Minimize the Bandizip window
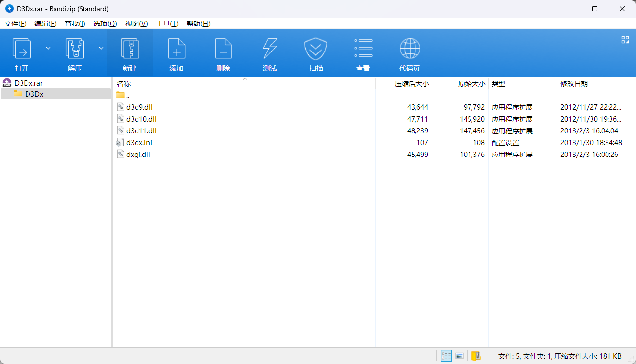The width and height of the screenshot is (636, 364). [x=568, y=9]
